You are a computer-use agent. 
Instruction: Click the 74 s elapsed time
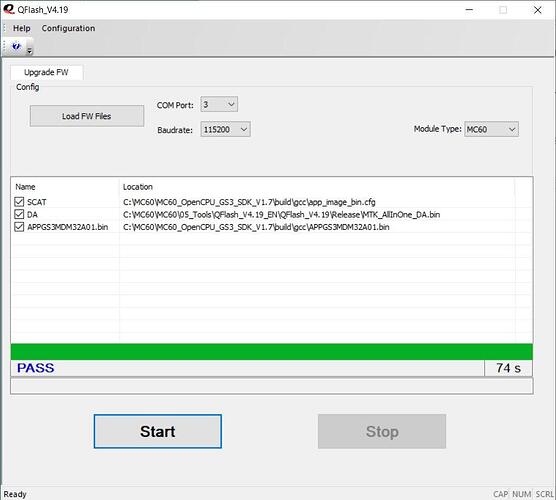click(508, 368)
